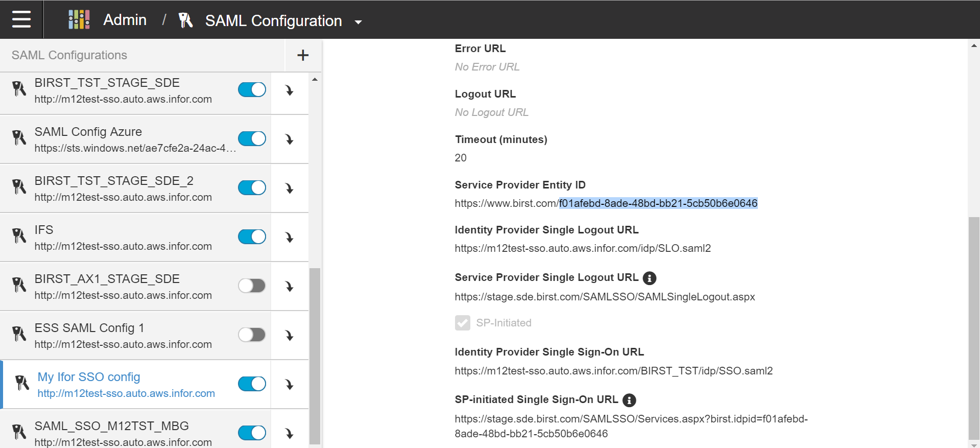Click keys icon beside SAML Config Azure
Viewport: 980px width, 448px height.
19,138
